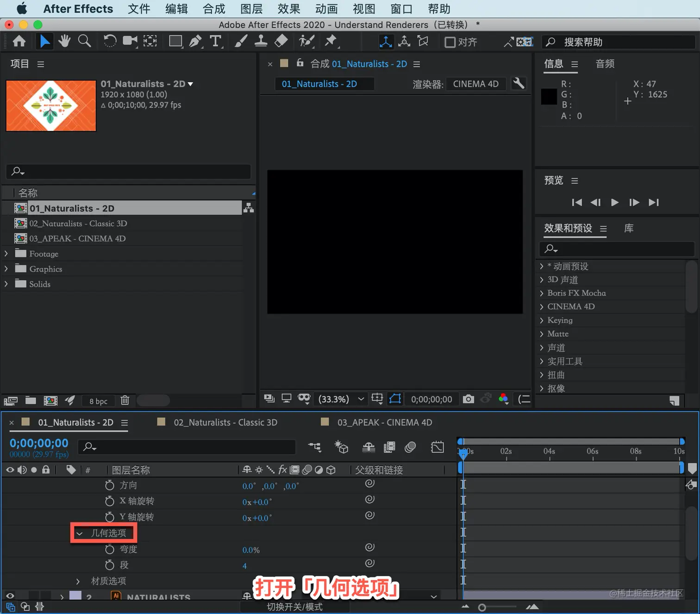700x614 pixels.
Task: Select the Selection (arrow) tool
Action: click(x=44, y=42)
